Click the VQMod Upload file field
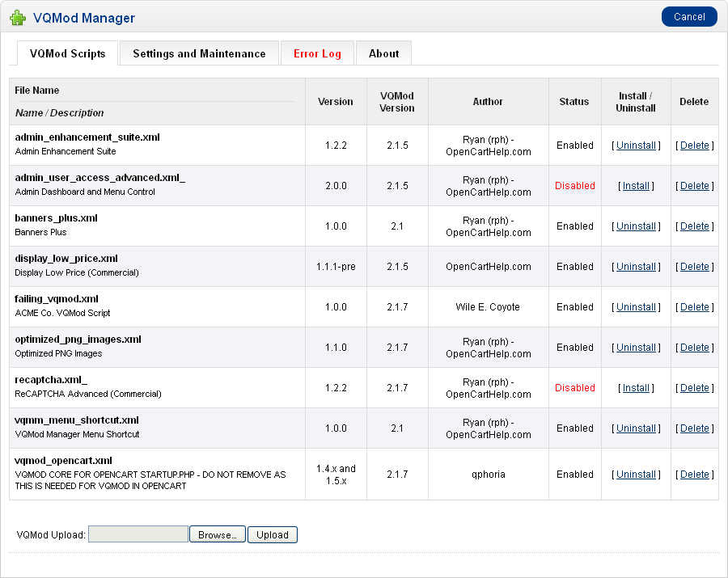 click(x=138, y=534)
